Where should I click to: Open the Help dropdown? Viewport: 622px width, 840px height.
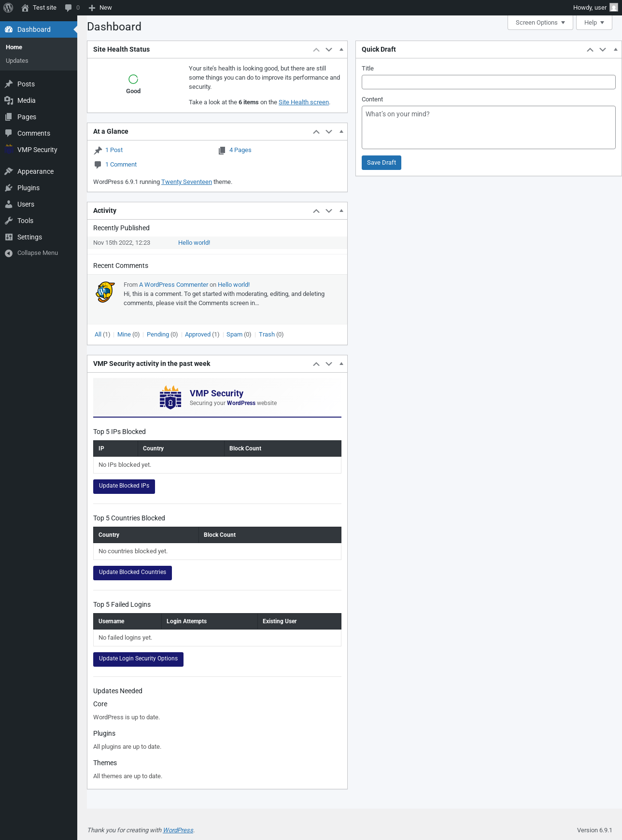coord(594,23)
